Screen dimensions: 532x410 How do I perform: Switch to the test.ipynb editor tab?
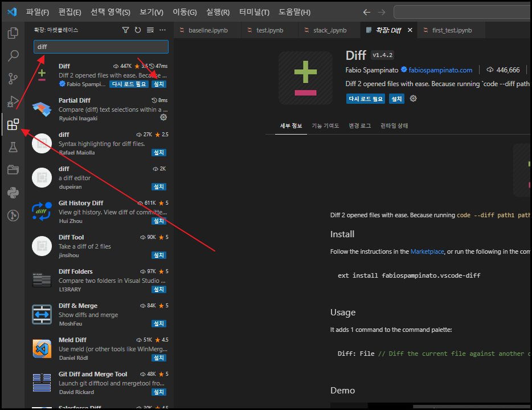click(x=271, y=30)
